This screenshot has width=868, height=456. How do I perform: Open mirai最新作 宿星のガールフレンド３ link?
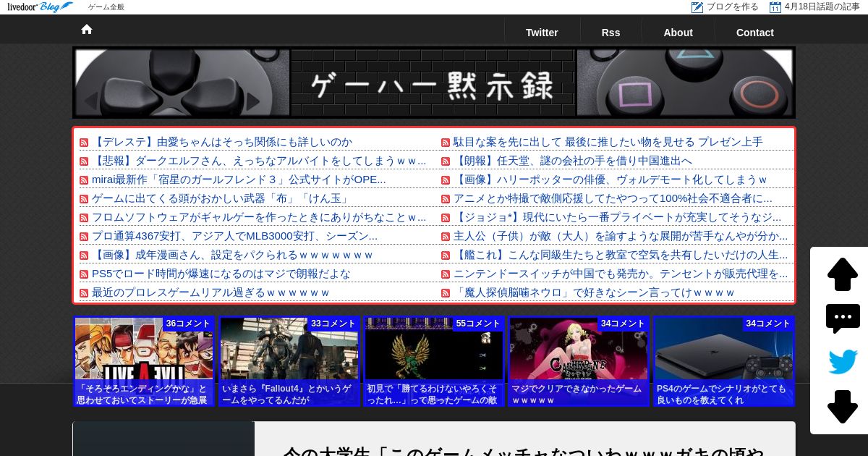point(239,180)
